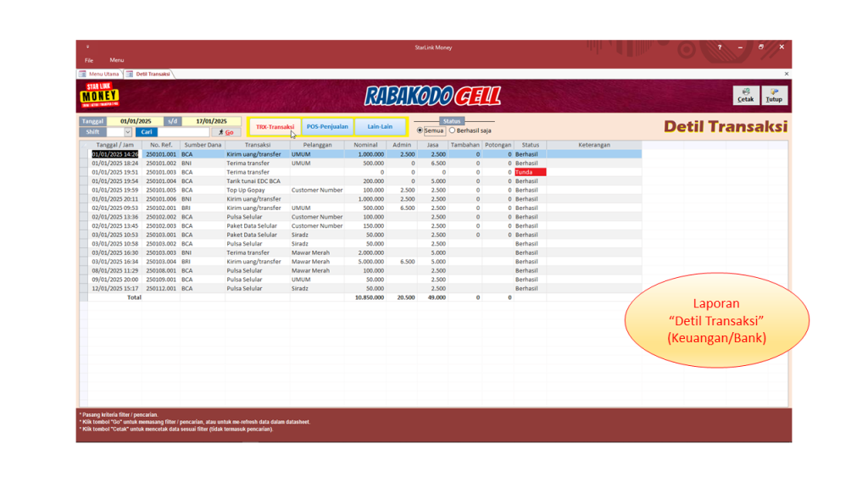Select the Semua status radio
This screenshot has height=488, width=868.
420,130
